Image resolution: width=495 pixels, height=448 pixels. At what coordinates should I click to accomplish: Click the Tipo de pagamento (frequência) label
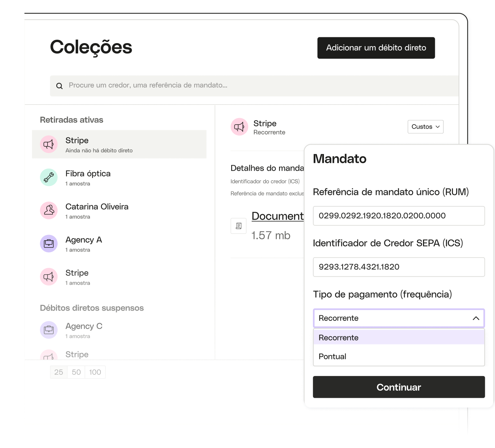click(x=382, y=294)
